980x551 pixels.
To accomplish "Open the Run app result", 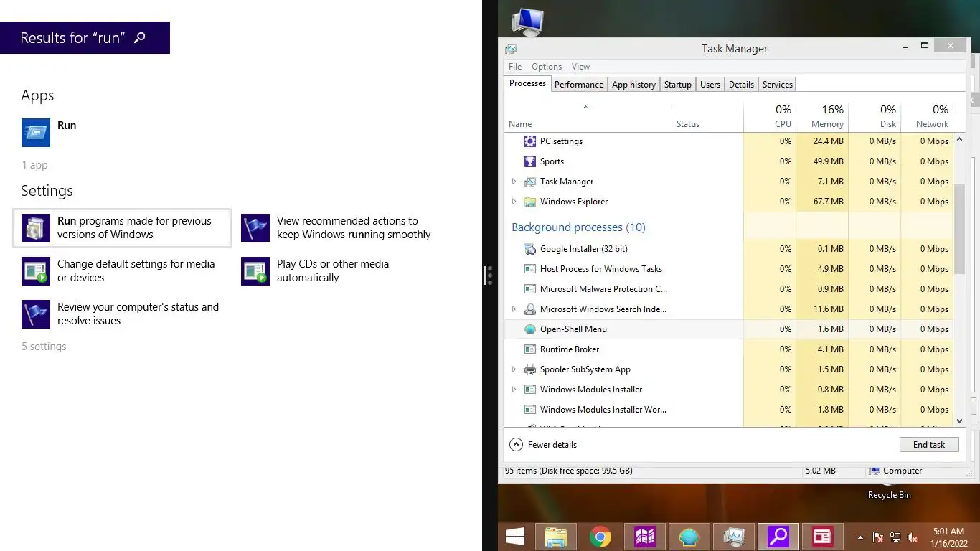I will [x=50, y=133].
